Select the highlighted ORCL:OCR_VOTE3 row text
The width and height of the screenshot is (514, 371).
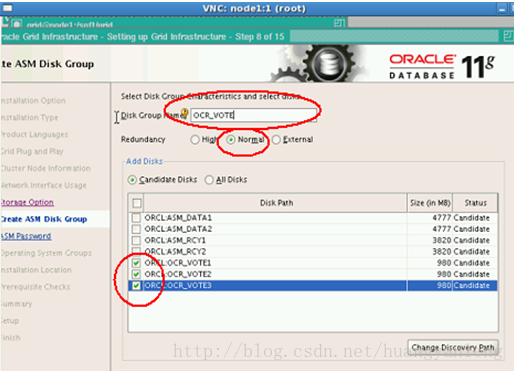pos(178,286)
